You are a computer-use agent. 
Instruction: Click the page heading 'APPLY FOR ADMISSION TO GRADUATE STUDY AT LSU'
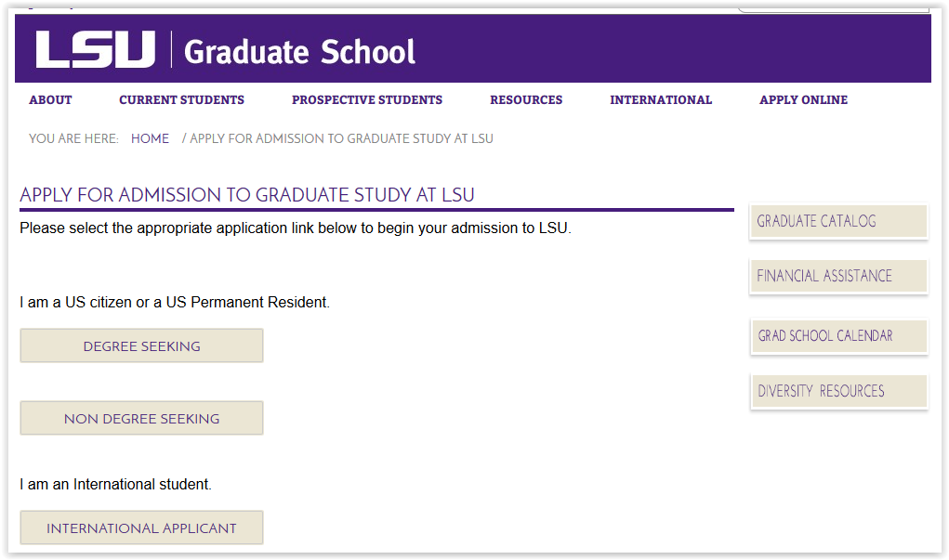(x=247, y=195)
